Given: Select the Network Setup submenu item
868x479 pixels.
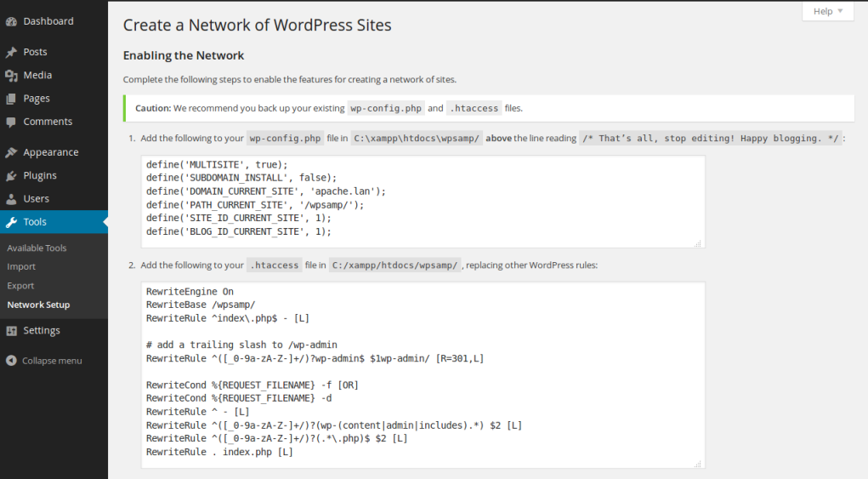Looking at the screenshot, I should [x=38, y=305].
